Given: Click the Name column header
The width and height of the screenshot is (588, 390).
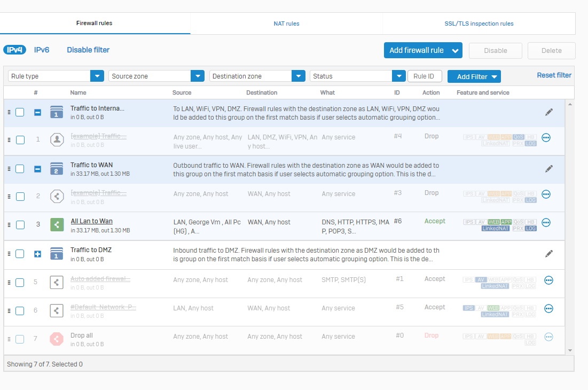Looking at the screenshot, I should coord(78,92).
